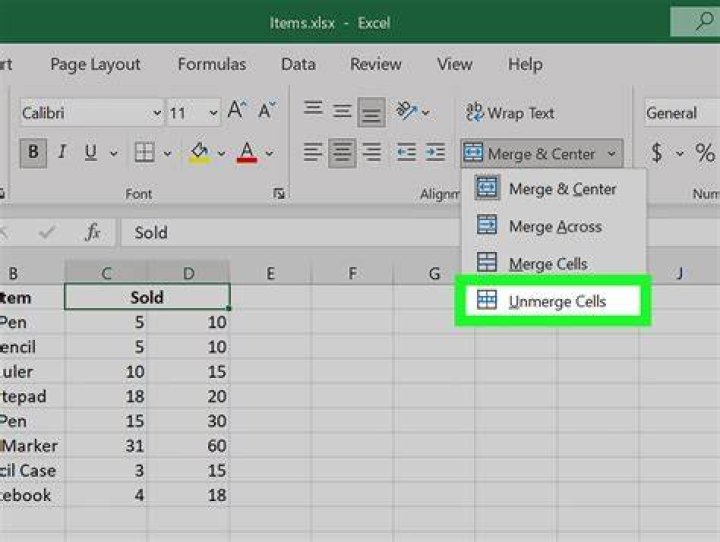The image size is (720, 542).
Task: Choose Merge Across menu option
Action: 553,226
